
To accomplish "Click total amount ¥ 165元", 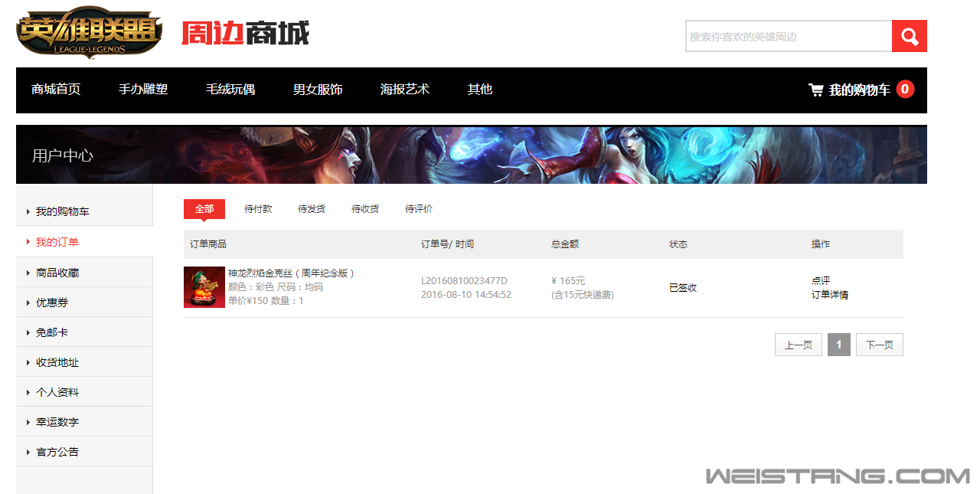I will pos(568,281).
